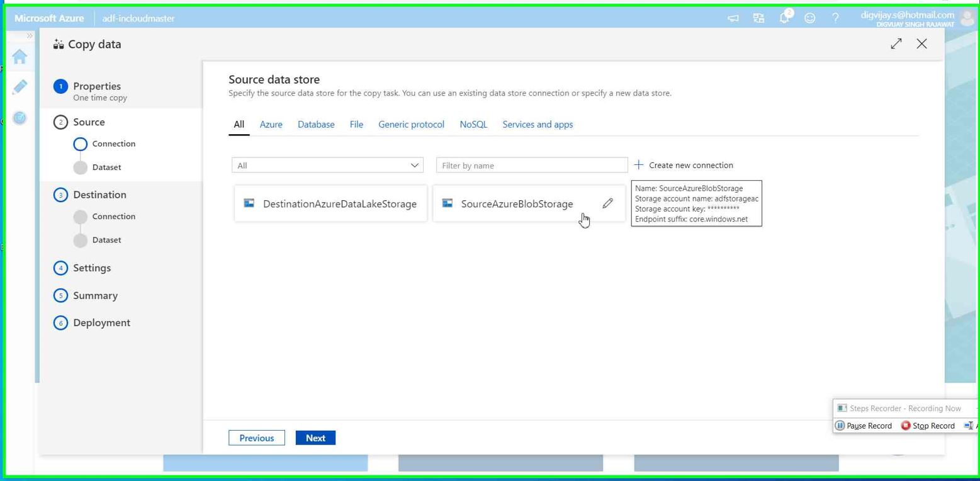Open the All connection type dropdown

327,166
